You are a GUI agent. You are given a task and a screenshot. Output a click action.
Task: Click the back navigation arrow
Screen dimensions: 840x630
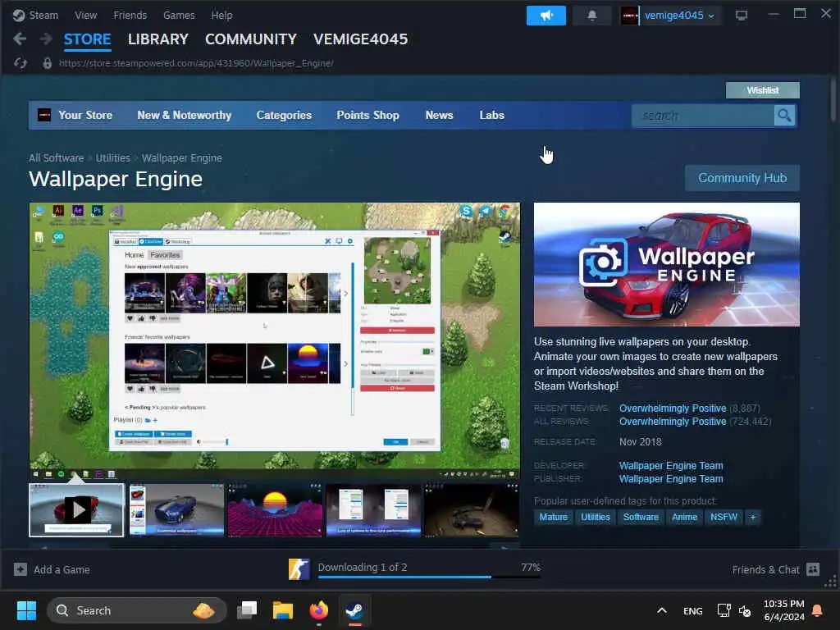[20, 39]
